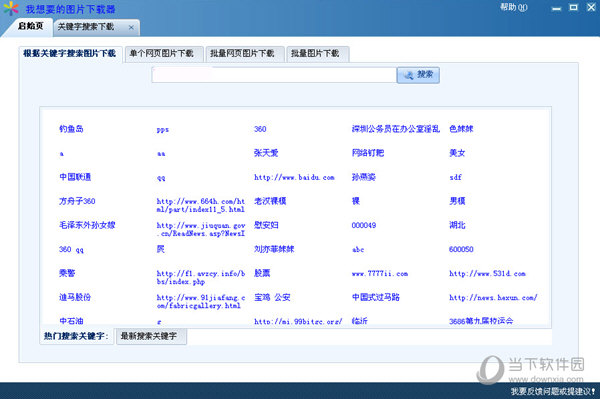
Task: Click keyword 男模
Action: click(457, 201)
